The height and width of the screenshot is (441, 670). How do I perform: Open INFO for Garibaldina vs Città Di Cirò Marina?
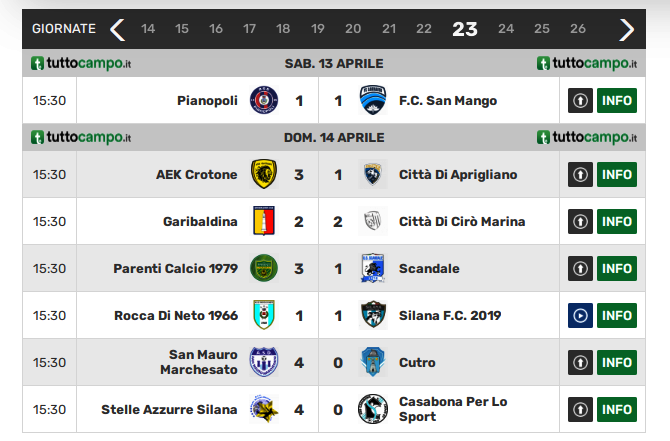(x=617, y=221)
